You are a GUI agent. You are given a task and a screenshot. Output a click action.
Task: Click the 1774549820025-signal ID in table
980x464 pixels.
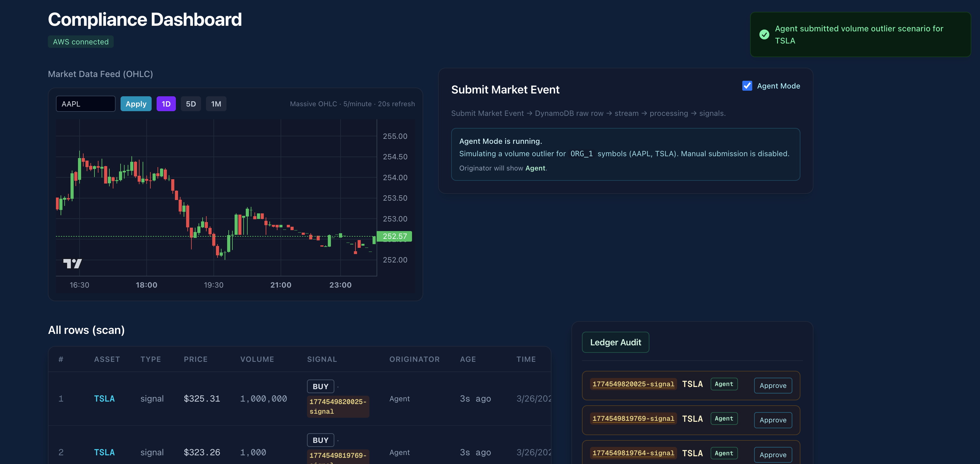click(x=337, y=406)
